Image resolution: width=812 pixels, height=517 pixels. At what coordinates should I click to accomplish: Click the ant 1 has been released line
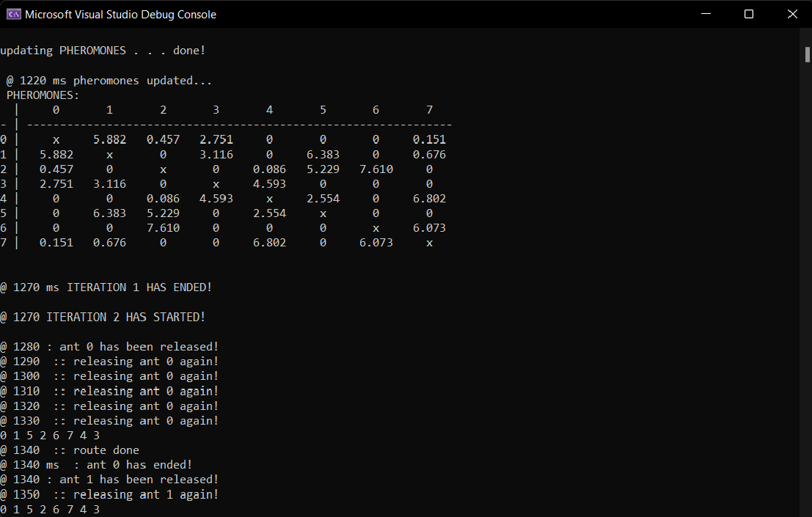tap(110, 479)
